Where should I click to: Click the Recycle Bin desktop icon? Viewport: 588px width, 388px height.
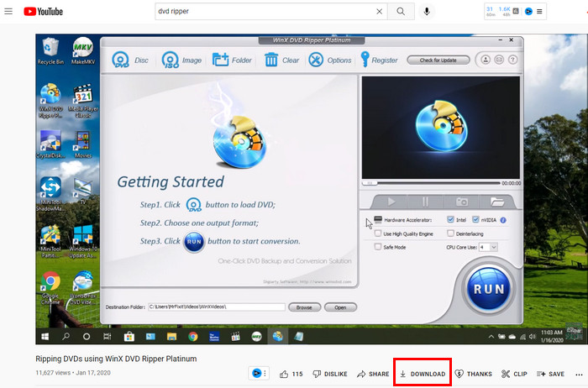pyautogui.click(x=50, y=51)
